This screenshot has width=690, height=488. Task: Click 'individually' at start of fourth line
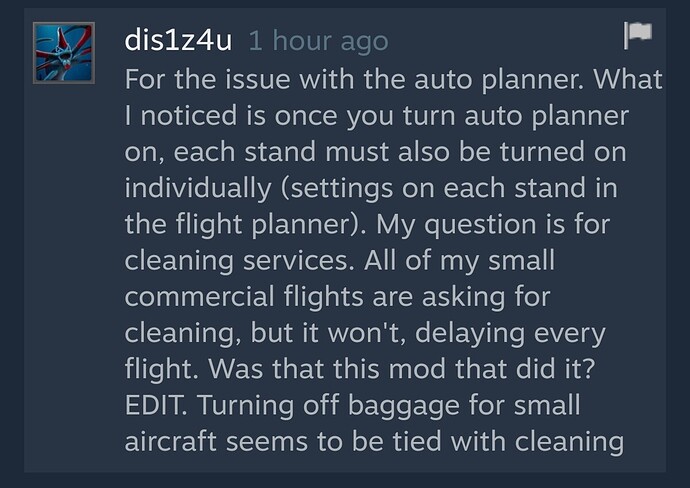(198, 188)
